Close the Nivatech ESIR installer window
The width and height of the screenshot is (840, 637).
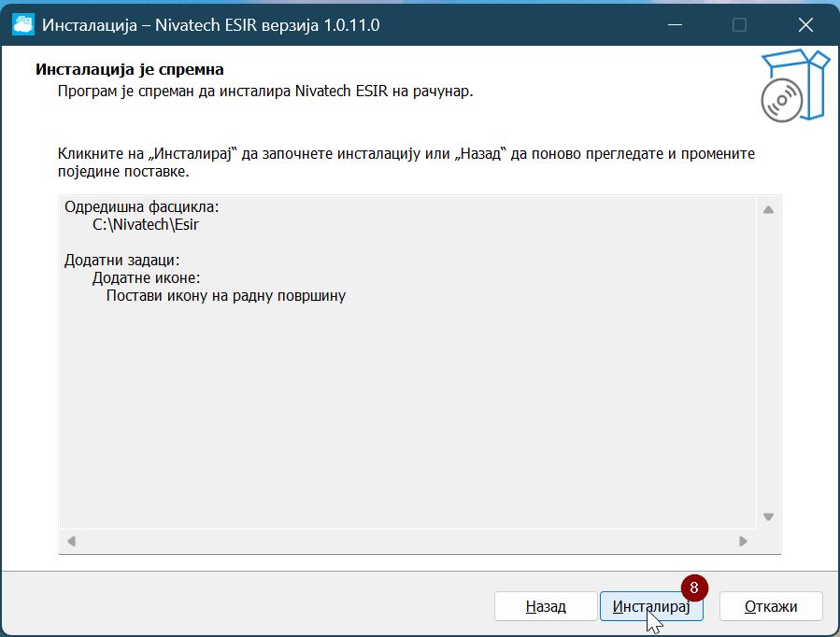tap(805, 24)
